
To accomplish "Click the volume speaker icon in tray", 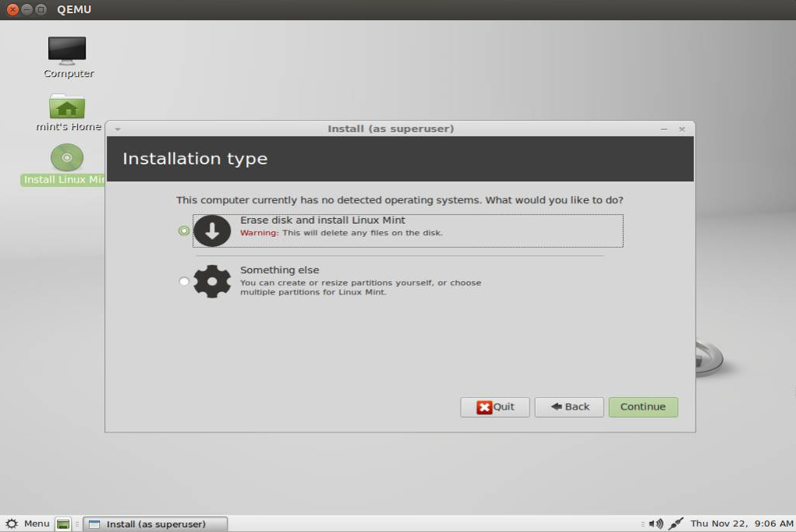I will coord(656,523).
